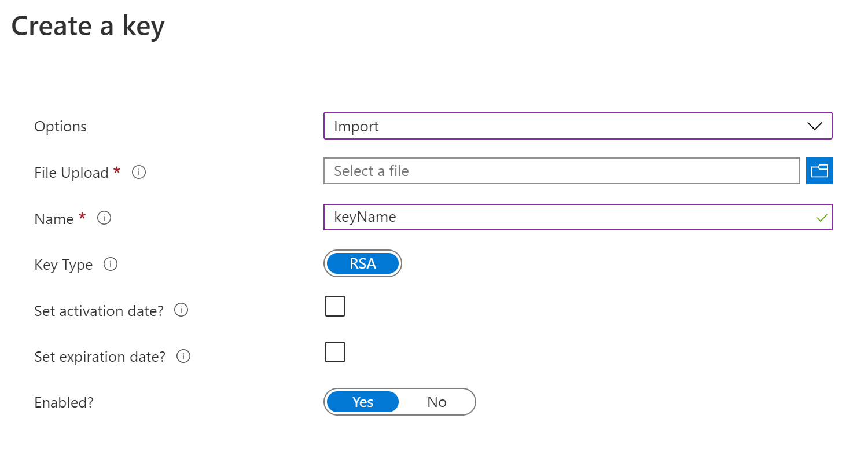Check the Set expiration date checkbox
The image size is (868, 466).
click(x=335, y=352)
